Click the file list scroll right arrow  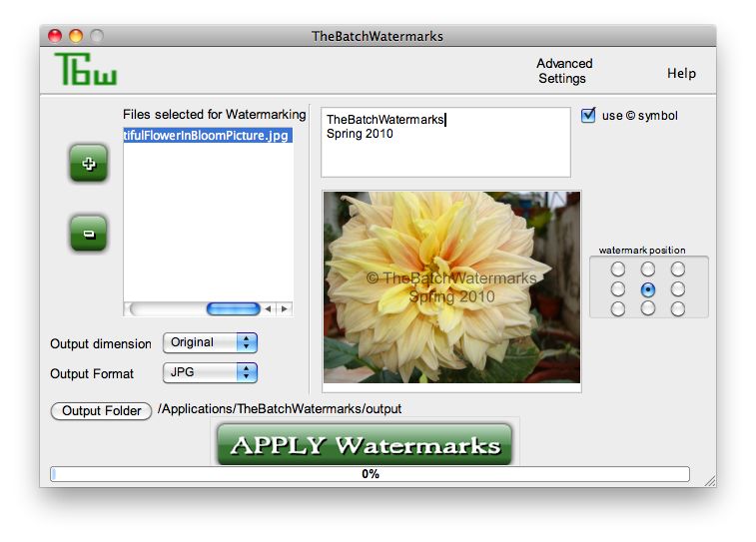(284, 309)
